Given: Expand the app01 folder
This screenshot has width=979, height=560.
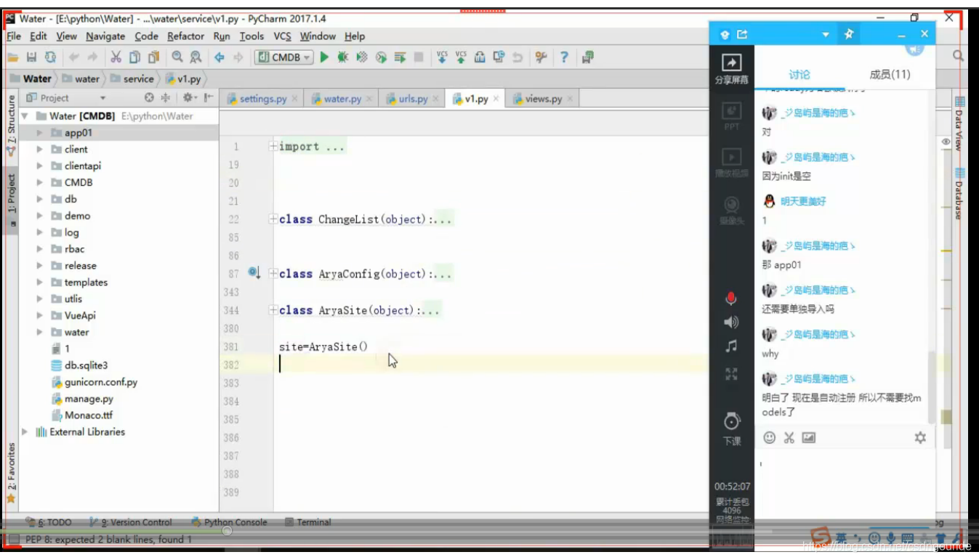Looking at the screenshot, I should [x=39, y=133].
